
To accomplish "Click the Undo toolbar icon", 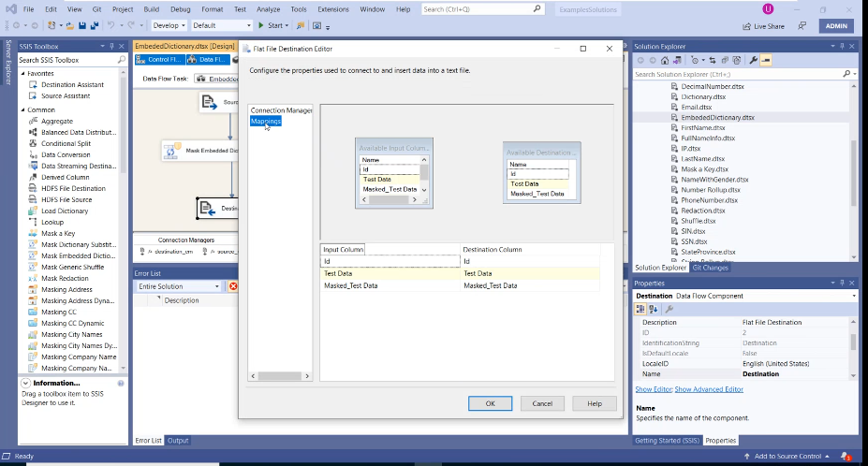I will point(110,25).
